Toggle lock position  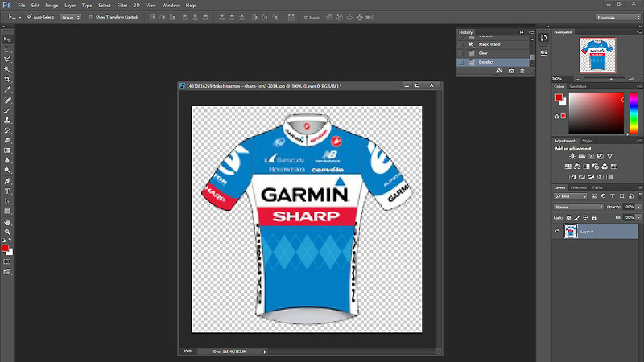[586, 218]
